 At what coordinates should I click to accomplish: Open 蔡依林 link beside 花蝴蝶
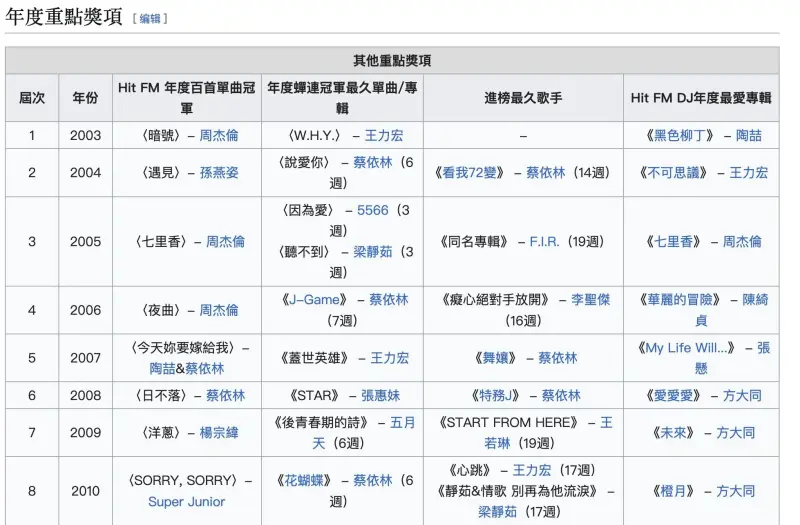[x=372, y=480]
